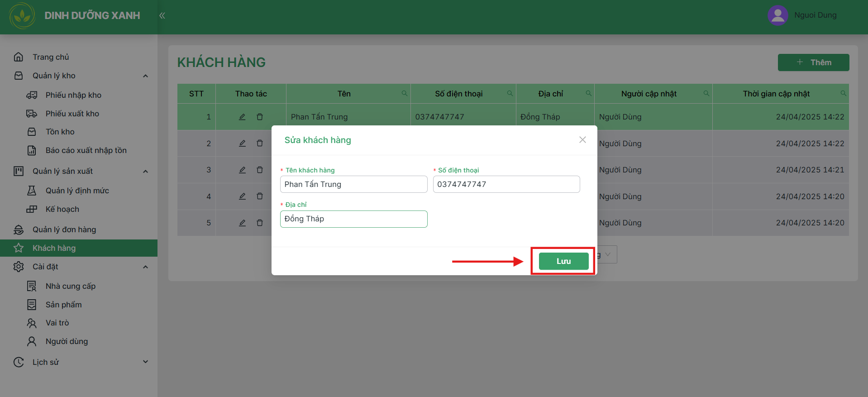This screenshot has height=397, width=868.
Task: Click the Trang chủ home icon
Action: (19, 57)
